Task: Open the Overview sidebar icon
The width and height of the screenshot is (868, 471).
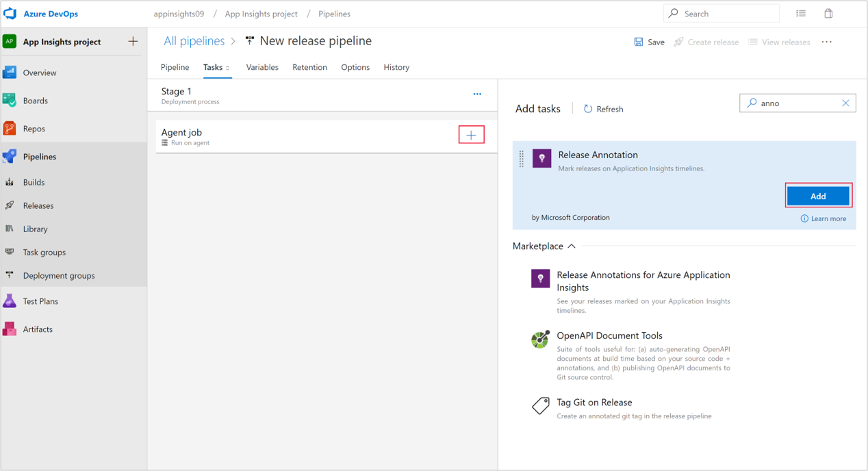Action: coord(10,73)
